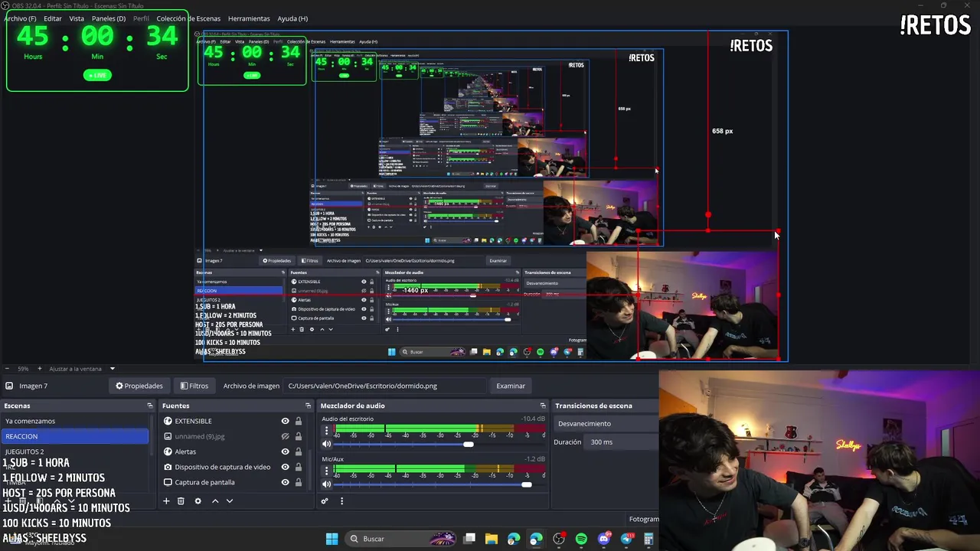Hide the EXTENSIBLE source
This screenshot has width=980, height=551.
pos(285,421)
